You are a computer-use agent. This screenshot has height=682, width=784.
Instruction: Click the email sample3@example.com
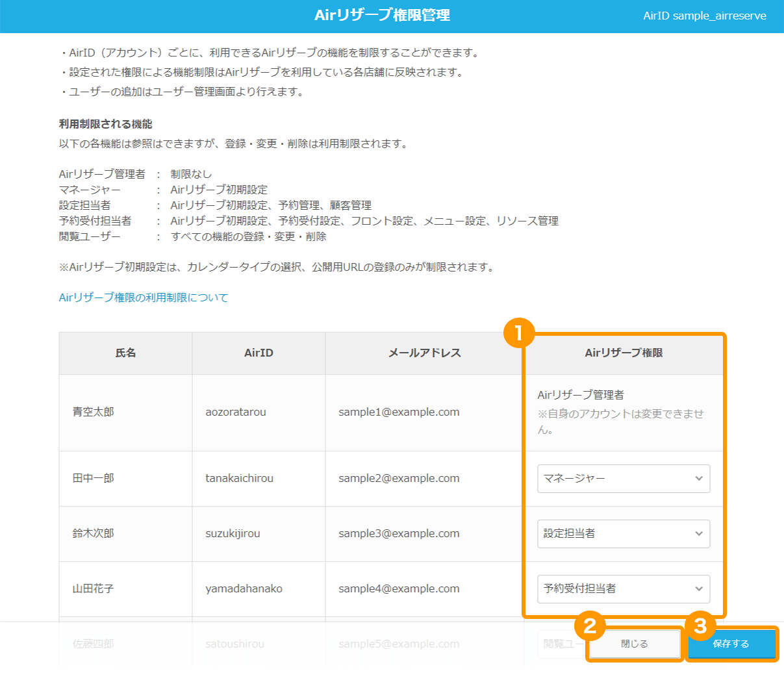click(x=399, y=533)
